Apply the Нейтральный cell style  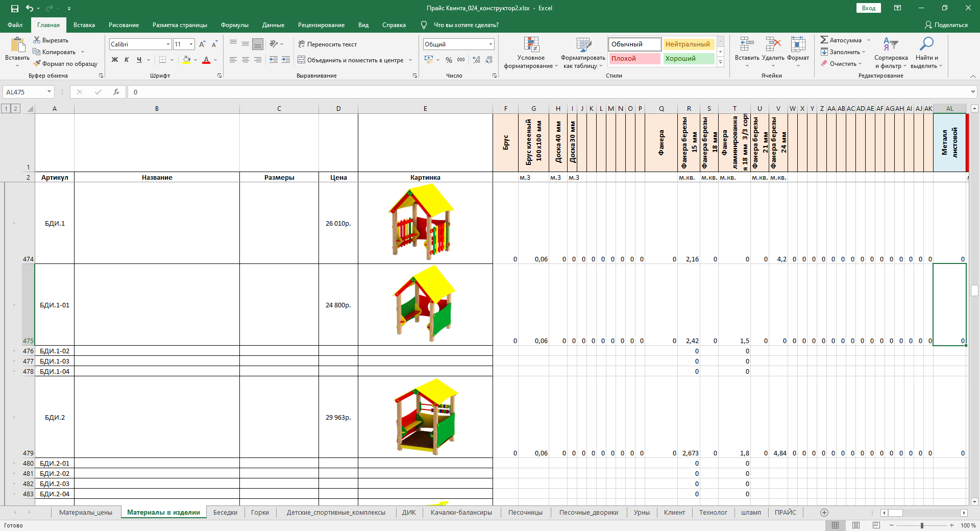[x=689, y=44]
